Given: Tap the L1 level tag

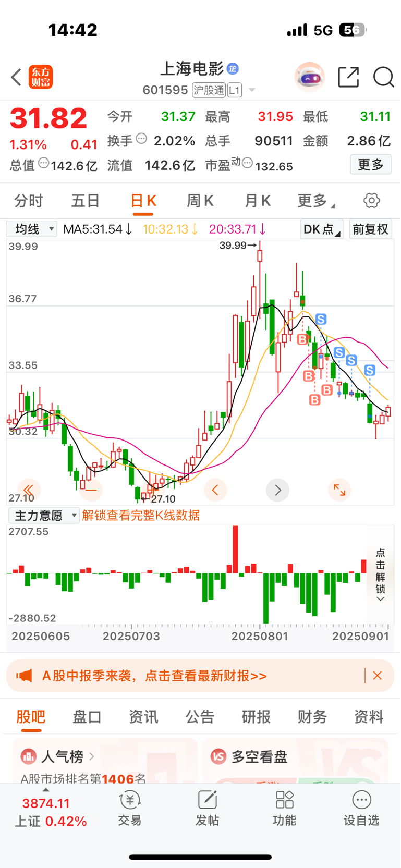Looking at the screenshot, I should point(234,90).
